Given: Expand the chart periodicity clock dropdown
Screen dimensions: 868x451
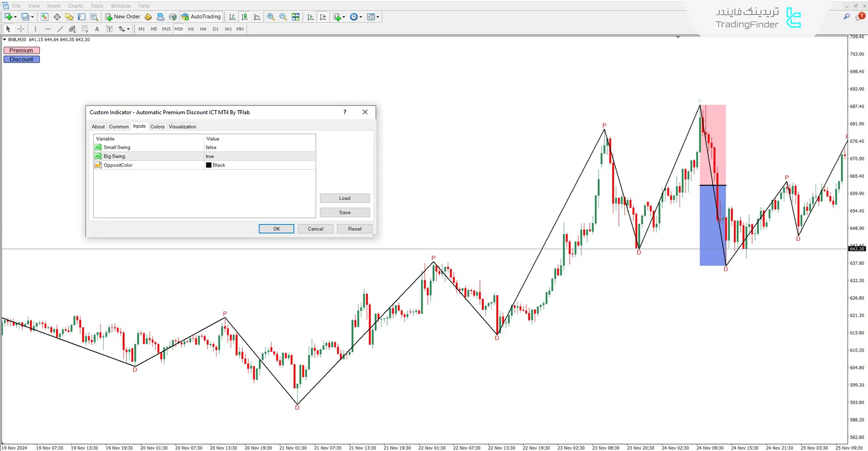Looking at the screenshot, I should [360, 17].
